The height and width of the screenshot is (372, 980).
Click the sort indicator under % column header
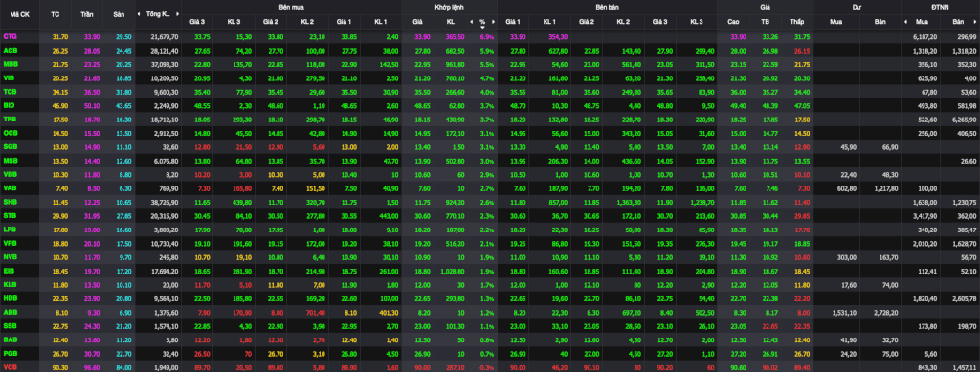(x=482, y=27)
